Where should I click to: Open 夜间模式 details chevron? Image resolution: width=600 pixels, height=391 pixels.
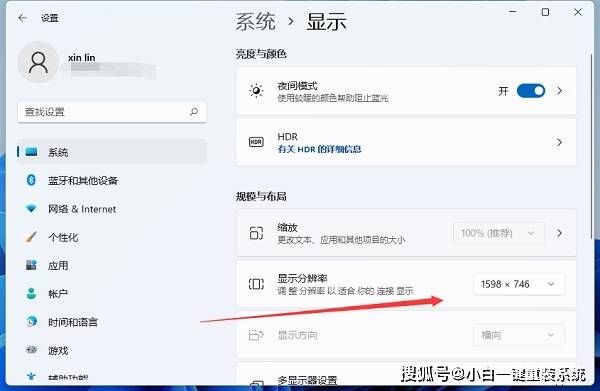[x=559, y=91]
